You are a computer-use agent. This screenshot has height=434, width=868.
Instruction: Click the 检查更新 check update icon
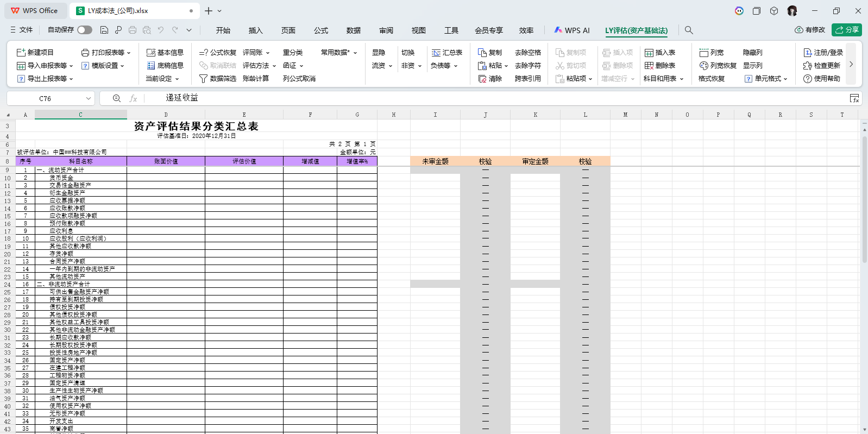click(808, 66)
